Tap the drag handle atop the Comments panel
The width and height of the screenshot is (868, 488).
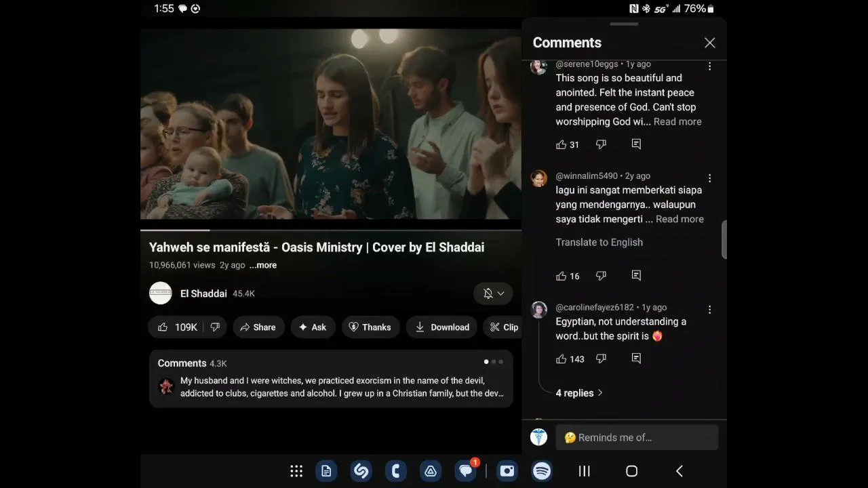(624, 24)
